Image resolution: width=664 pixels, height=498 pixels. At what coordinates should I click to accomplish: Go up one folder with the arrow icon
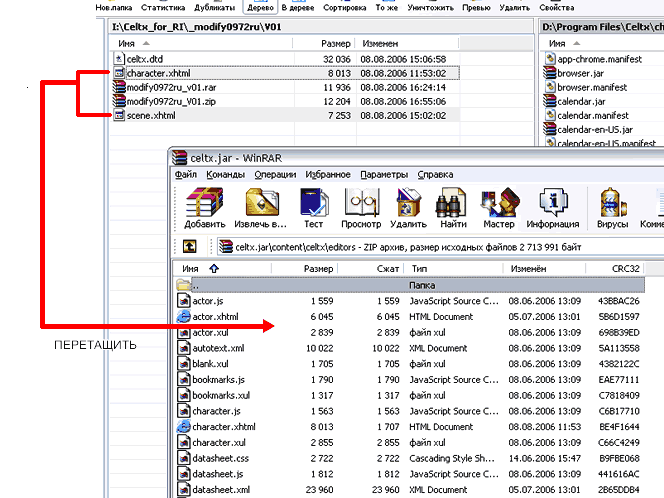coord(189,246)
